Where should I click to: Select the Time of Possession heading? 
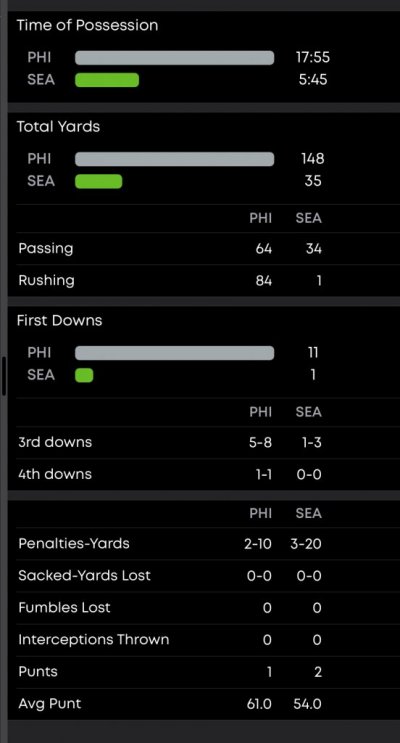[x=87, y=26]
